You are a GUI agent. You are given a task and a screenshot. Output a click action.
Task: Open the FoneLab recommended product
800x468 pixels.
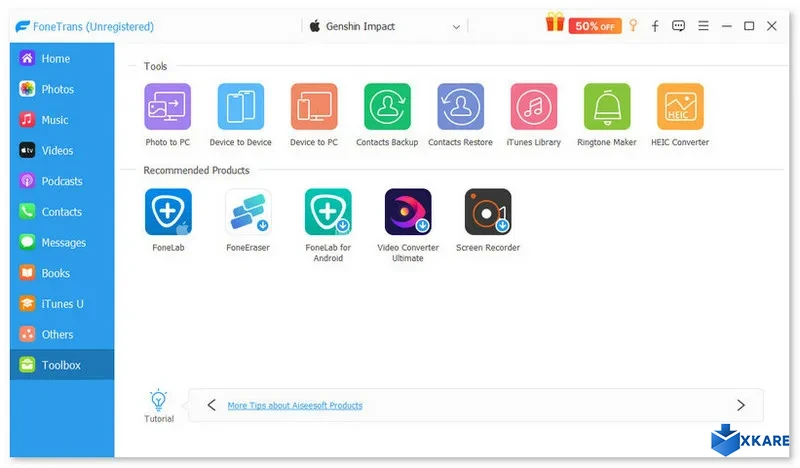pos(168,212)
